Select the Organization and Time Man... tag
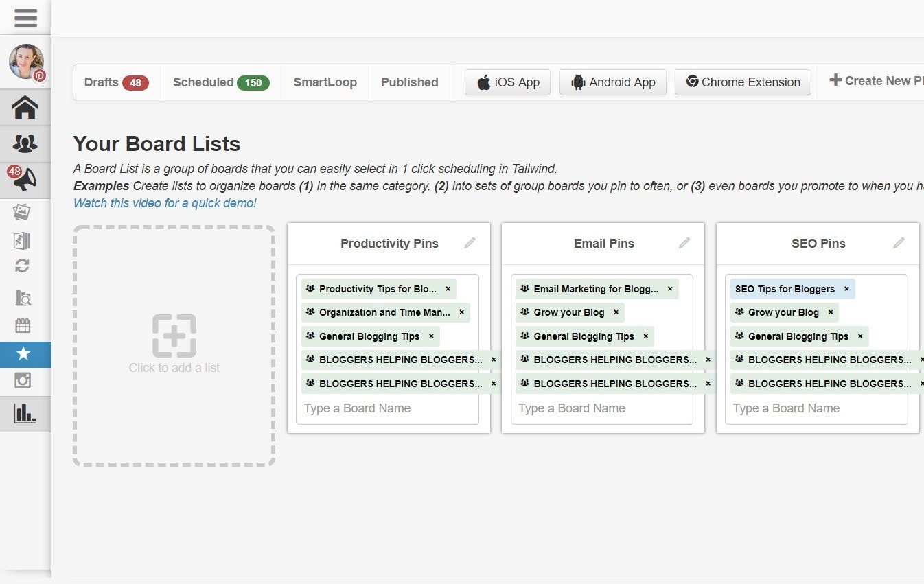924x584 pixels. pyautogui.click(x=384, y=312)
